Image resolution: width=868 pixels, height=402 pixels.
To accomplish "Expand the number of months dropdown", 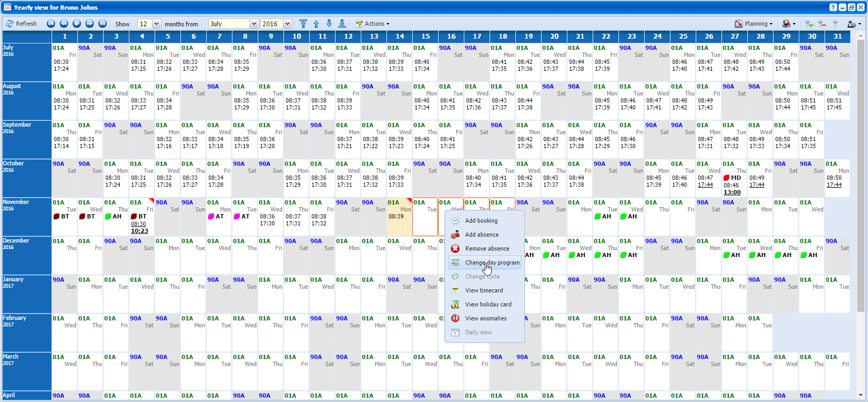I will pyautogui.click(x=157, y=24).
